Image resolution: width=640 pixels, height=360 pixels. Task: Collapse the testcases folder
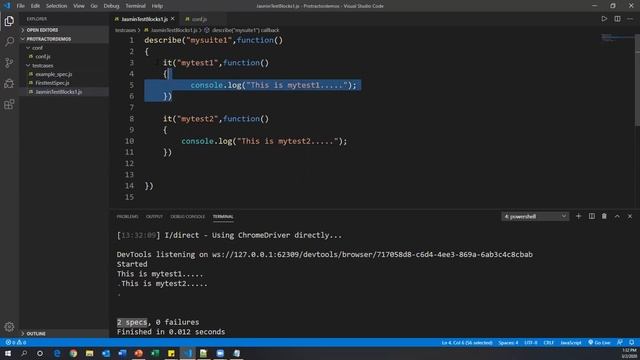[64, 65]
